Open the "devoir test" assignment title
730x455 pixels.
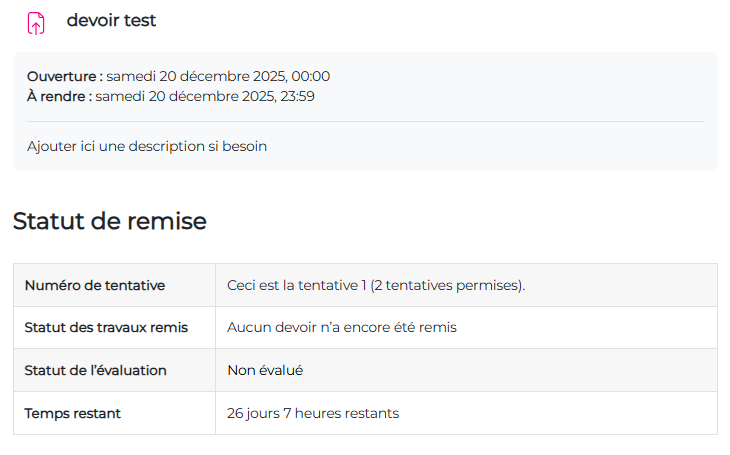point(111,21)
